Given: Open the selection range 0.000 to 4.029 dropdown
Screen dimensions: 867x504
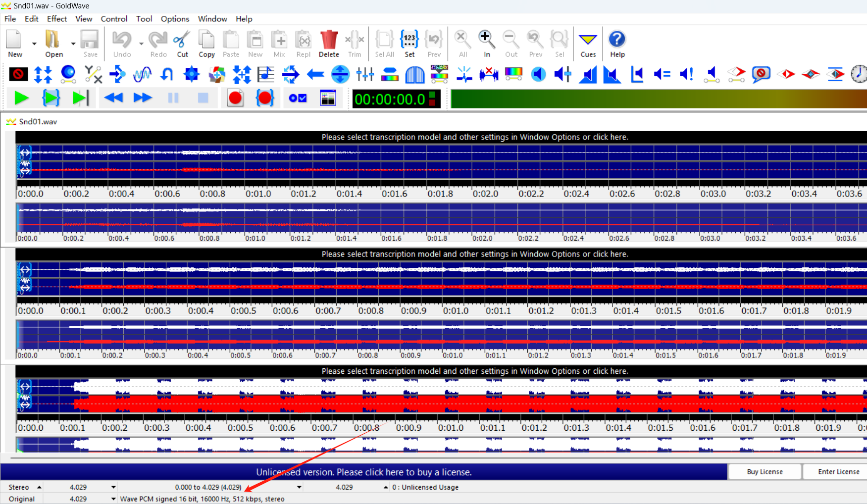Looking at the screenshot, I should click(x=299, y=487).
